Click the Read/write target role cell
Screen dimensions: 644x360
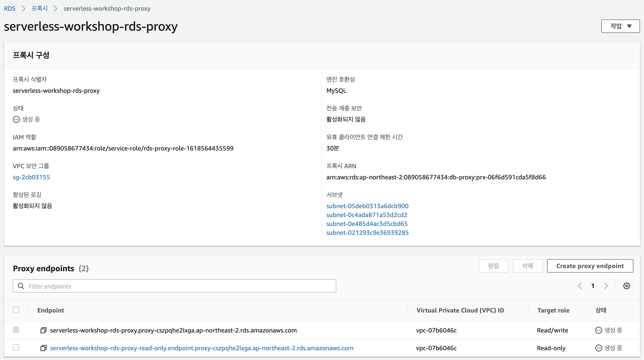(553, 330)
